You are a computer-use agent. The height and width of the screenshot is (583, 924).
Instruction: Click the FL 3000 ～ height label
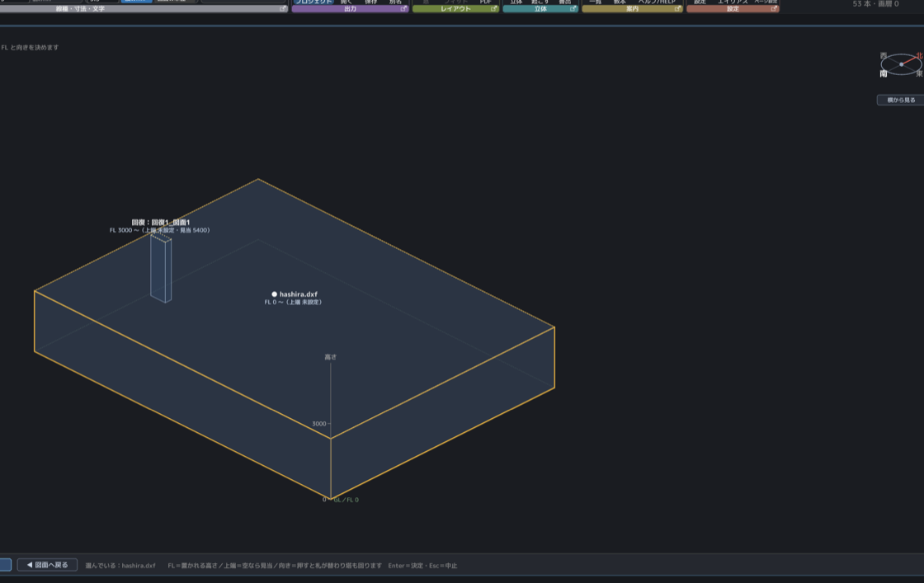pyautogui.click(x=159, y=230)
